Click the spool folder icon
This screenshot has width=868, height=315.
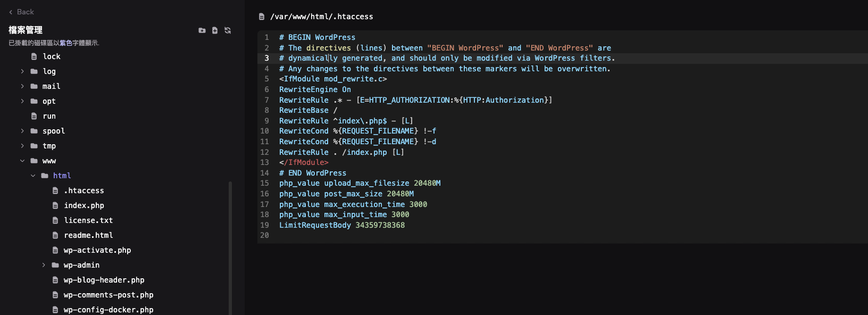(34, 131)
